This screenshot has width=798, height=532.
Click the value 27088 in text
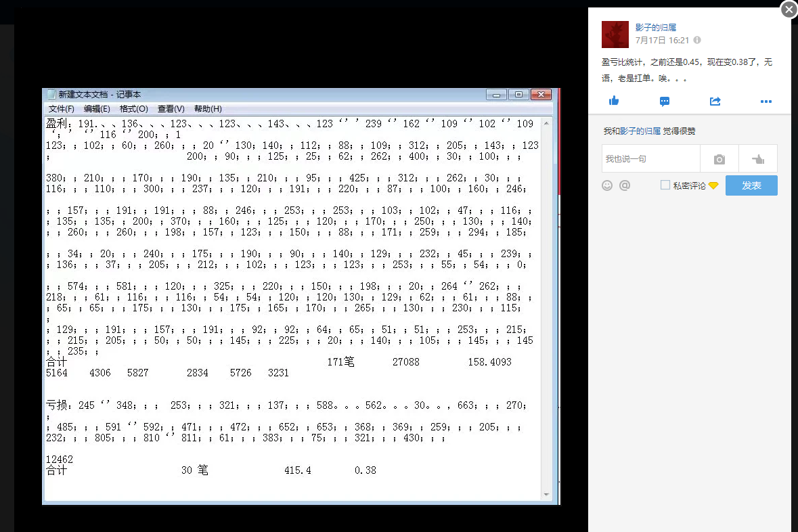[405, 362]
